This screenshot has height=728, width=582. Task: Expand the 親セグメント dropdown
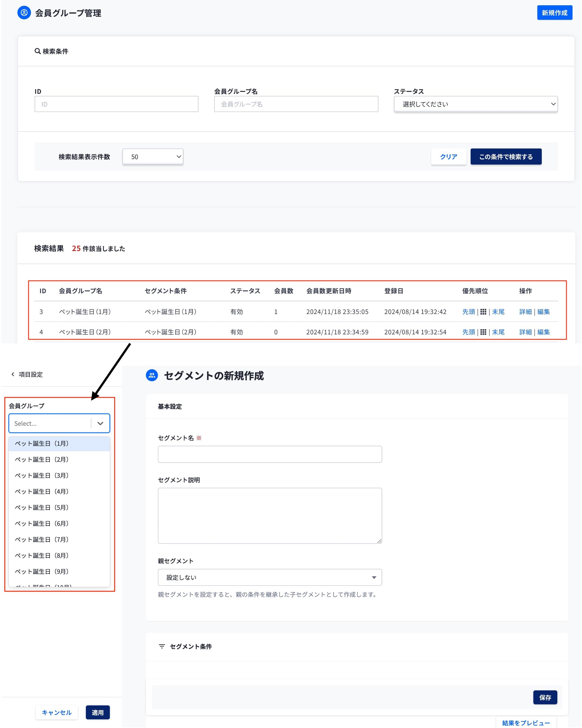pos(270,577)
